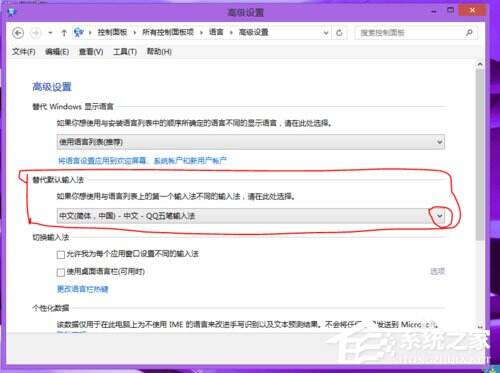The image size is (500, 373).
Task: Open the QQ五笔输入法 default input method dropdown
Action: [251, 216]
